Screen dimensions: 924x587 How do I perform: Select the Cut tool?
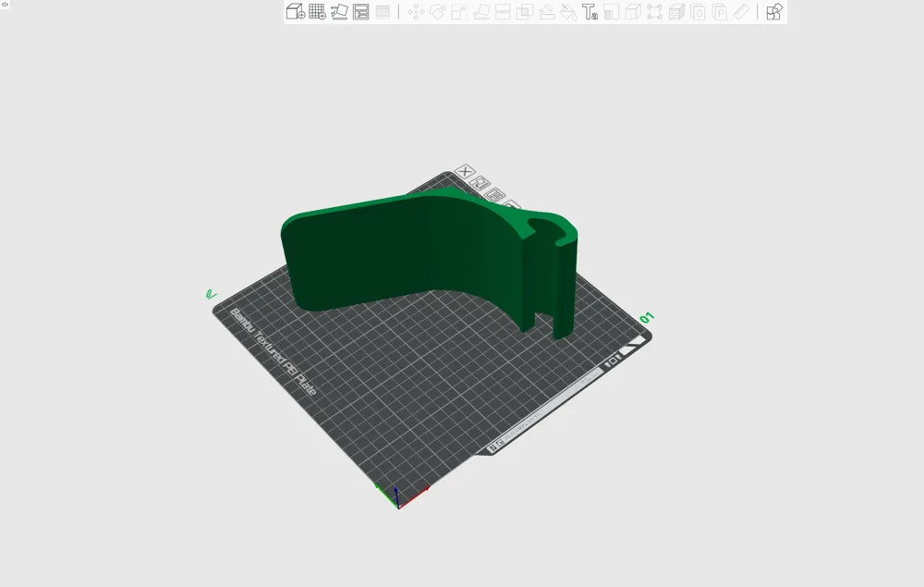(x=503, y=12)
